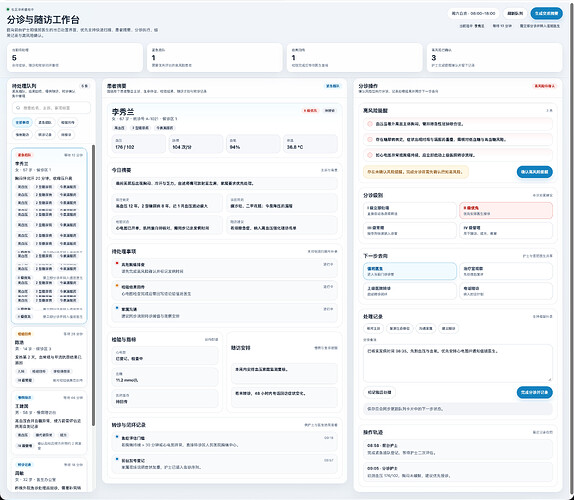Image resolution: width=574 pixels, height=500 pixels.
Task: Click the first pending item row under 待处理事项
Action: click(224, 267)
